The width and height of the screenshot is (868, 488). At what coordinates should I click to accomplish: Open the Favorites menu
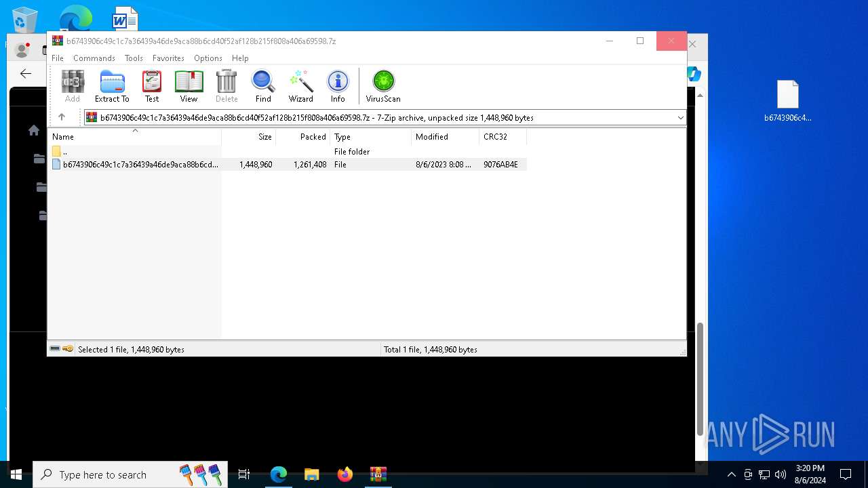pos(168,58)
